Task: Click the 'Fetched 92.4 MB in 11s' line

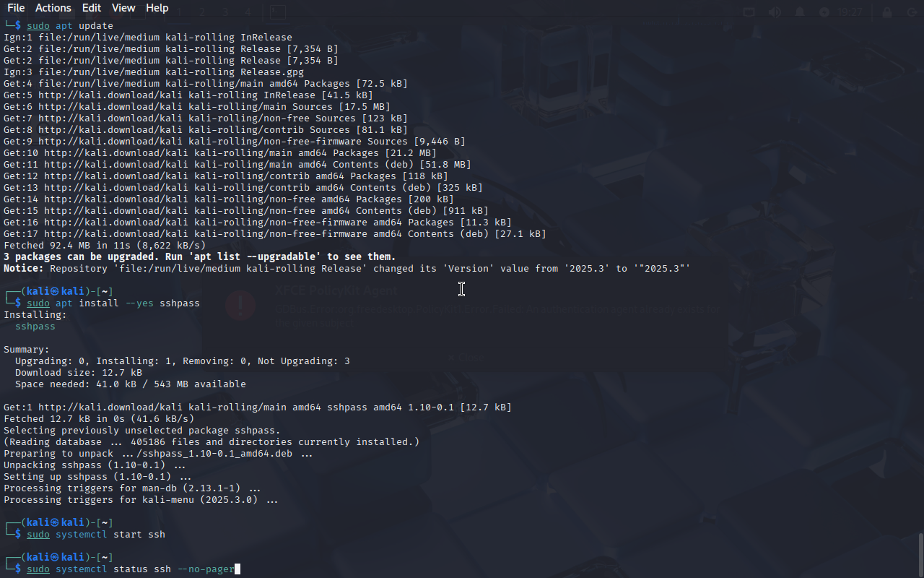Action: pos(105,246)
